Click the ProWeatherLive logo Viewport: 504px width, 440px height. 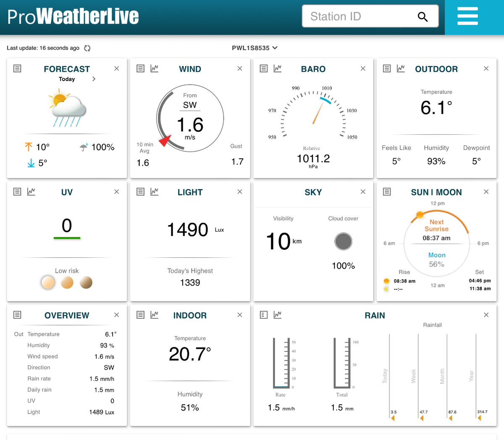pos(73,17)
